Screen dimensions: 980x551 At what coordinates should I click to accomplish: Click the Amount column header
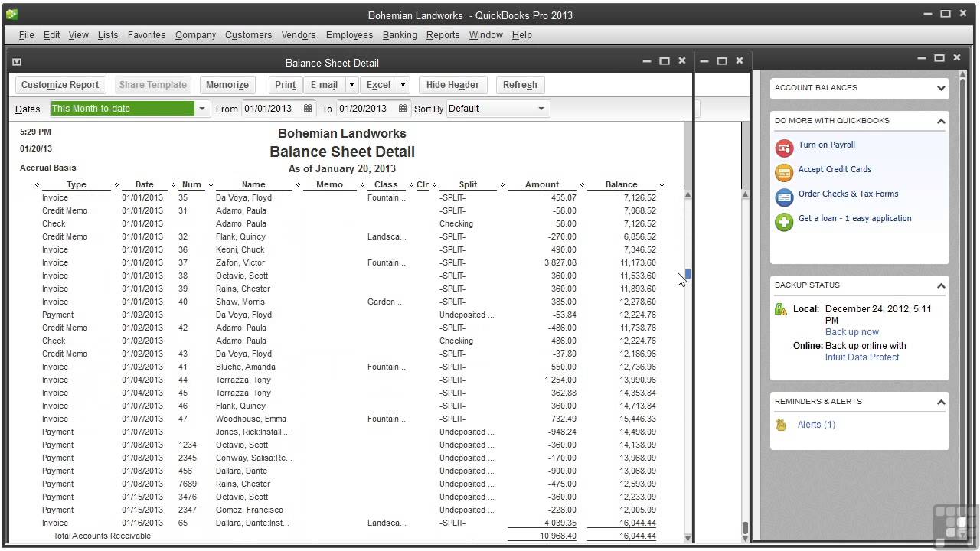click(541, 184)
